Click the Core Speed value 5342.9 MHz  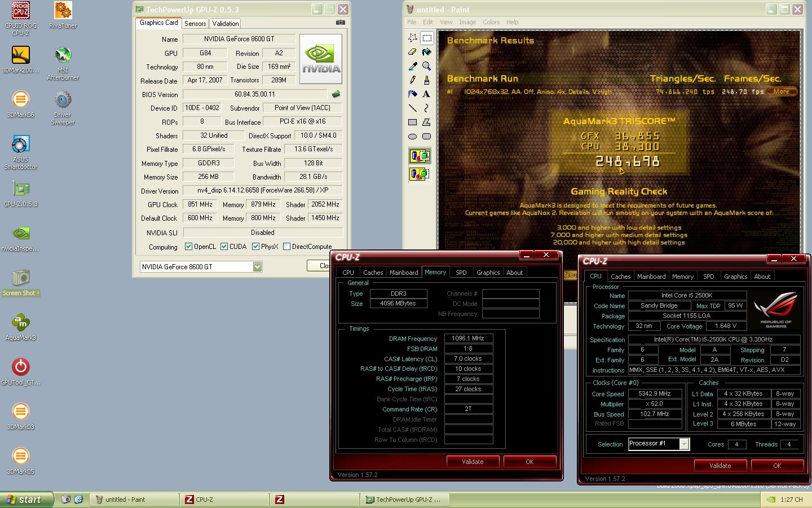(654, 394)
